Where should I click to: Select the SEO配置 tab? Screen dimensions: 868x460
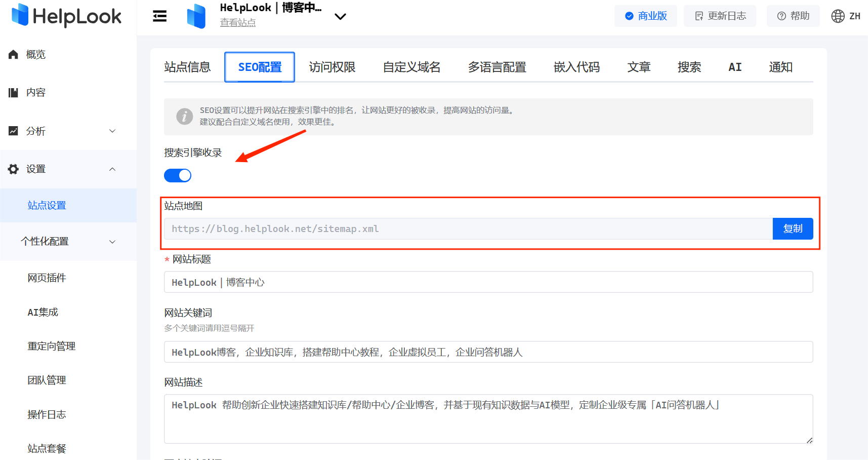(260, 67)
